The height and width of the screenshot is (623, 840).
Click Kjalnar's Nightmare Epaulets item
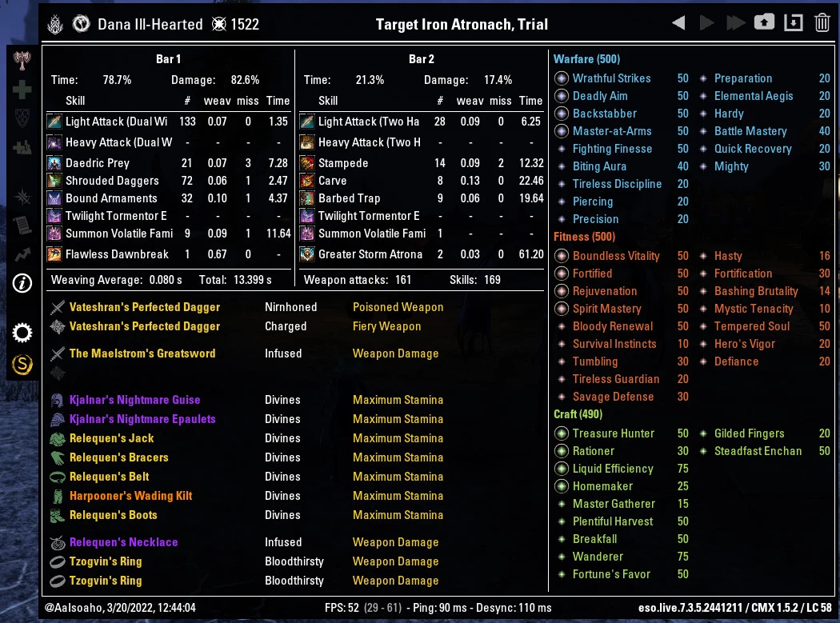pyautogui.click(x=142, y=419)
